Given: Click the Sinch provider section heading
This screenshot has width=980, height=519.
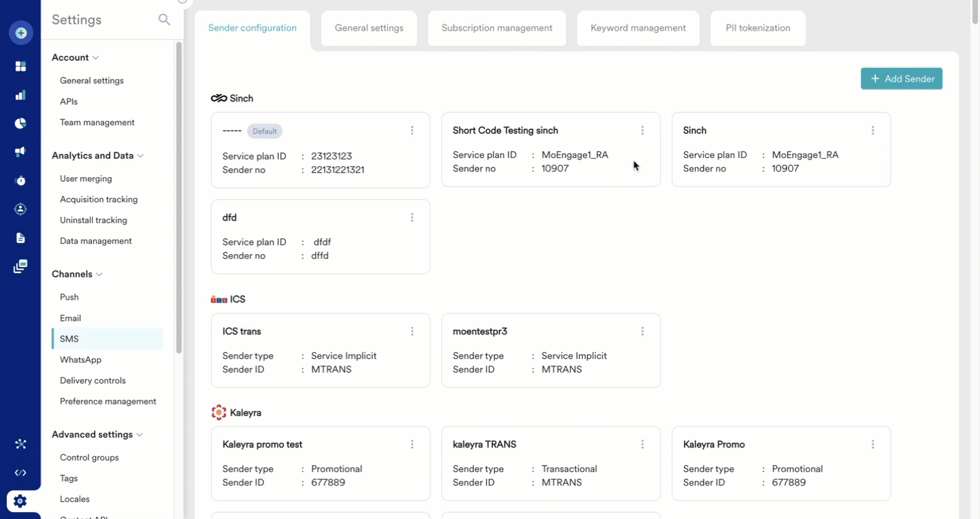Looking at the screenshot, I should [x=232, y=98].
